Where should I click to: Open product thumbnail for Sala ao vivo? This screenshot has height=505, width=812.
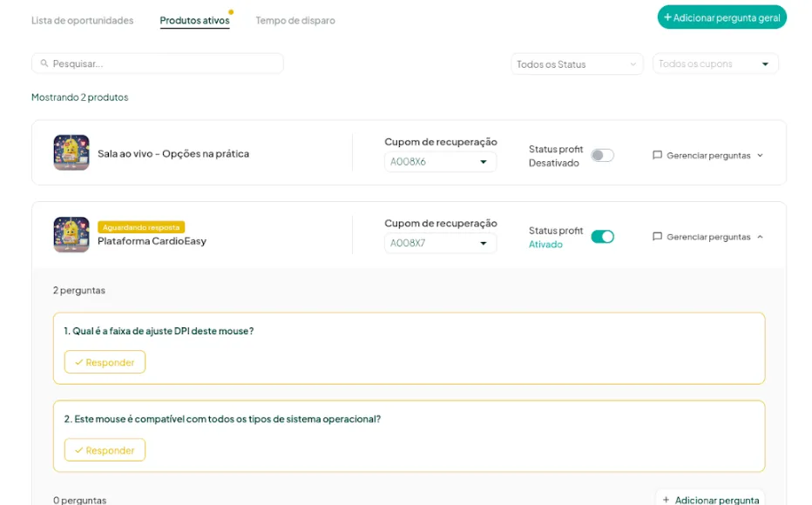pos(71,152)
